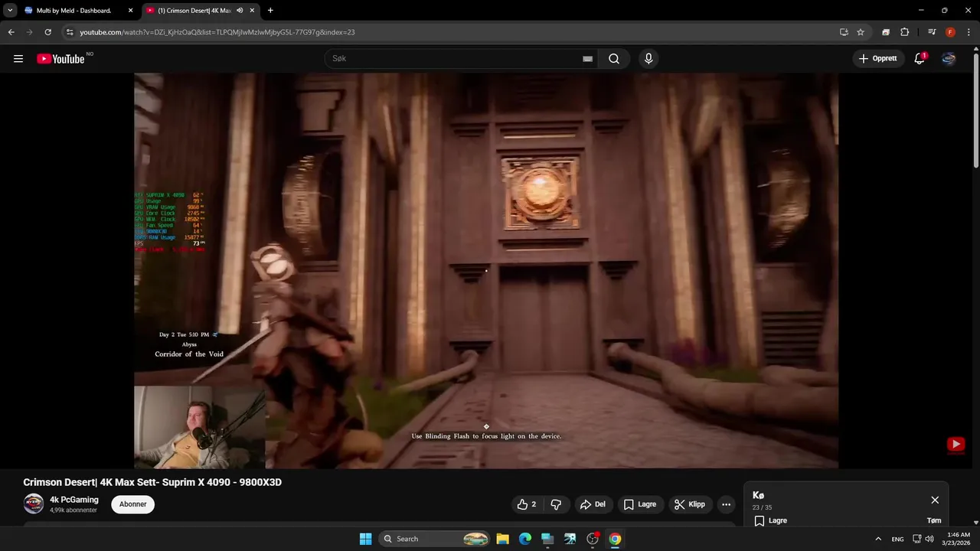
Task: Save queue with Lagre in Kø panel
Action: [x=770, y=520]
